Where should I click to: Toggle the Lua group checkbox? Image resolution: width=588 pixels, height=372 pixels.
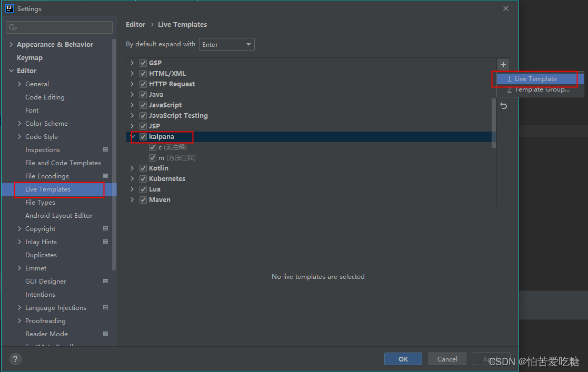[143, 189]
